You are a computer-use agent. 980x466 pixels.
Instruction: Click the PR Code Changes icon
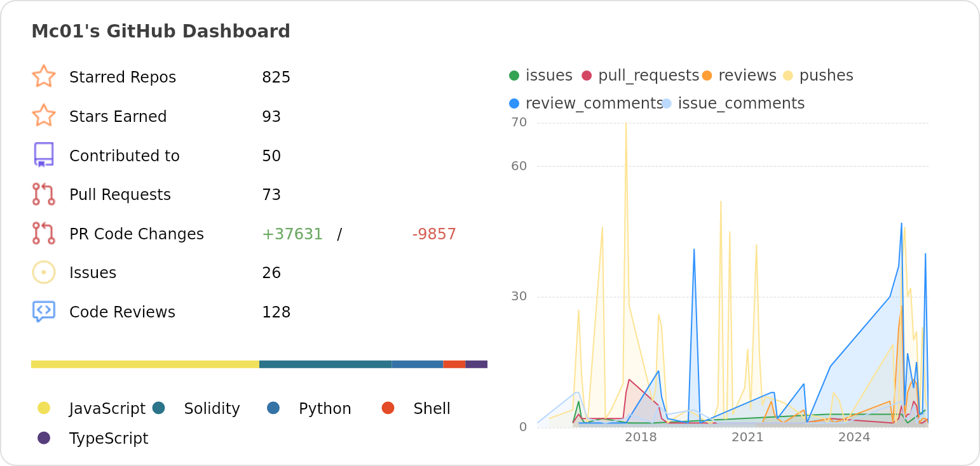click(x=44, y=233)
